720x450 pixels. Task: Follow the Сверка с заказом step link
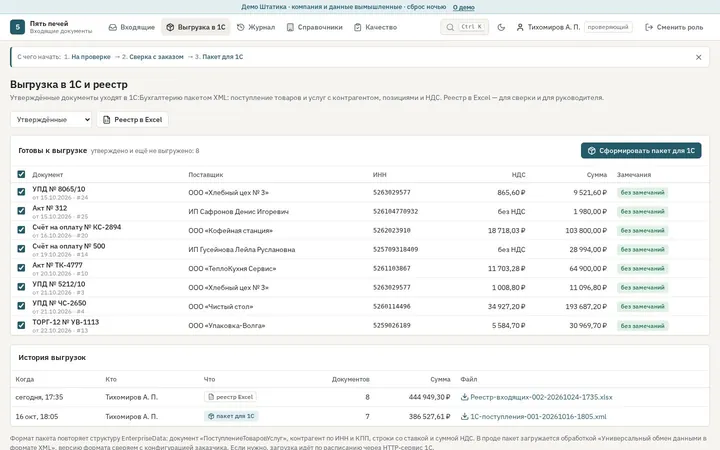click(156, 57)
